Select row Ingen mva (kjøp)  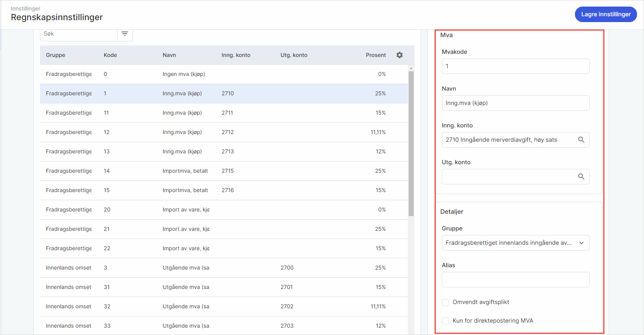[224, 74]
